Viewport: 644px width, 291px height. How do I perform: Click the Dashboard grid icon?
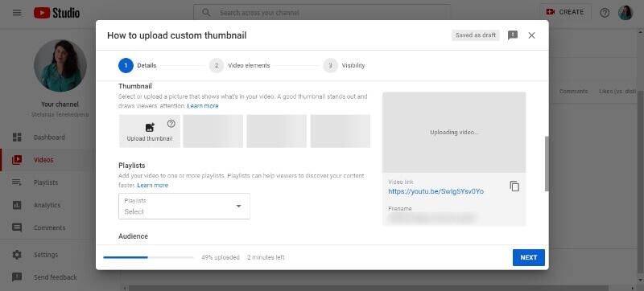(x=17, y=137)
